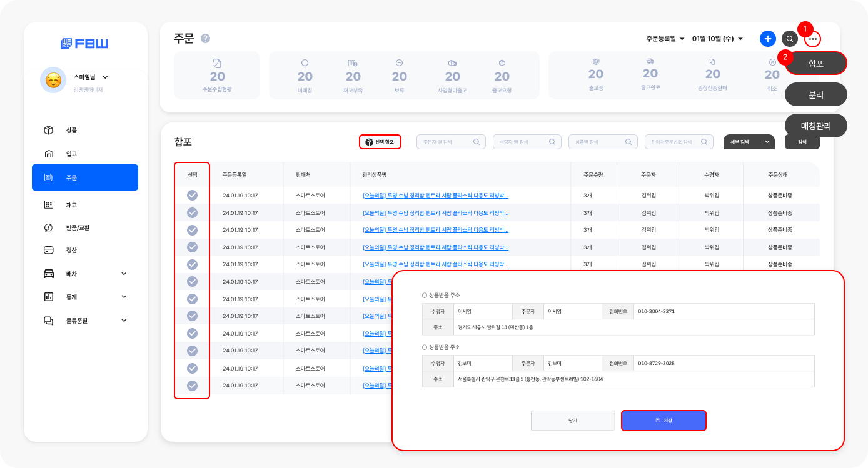The image size is (868, 468).
Task: Open 상품 box icon in sidebar
Action: (x=49, y=130)
